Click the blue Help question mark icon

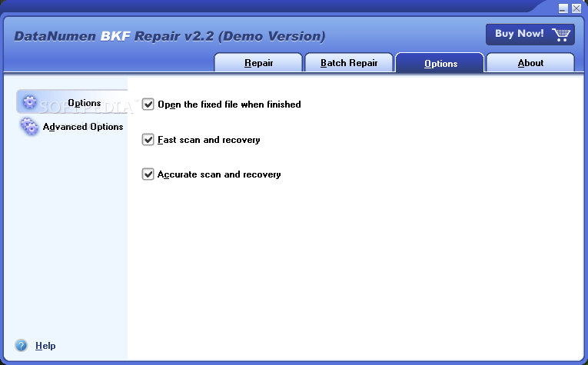(x=22, y=345)
